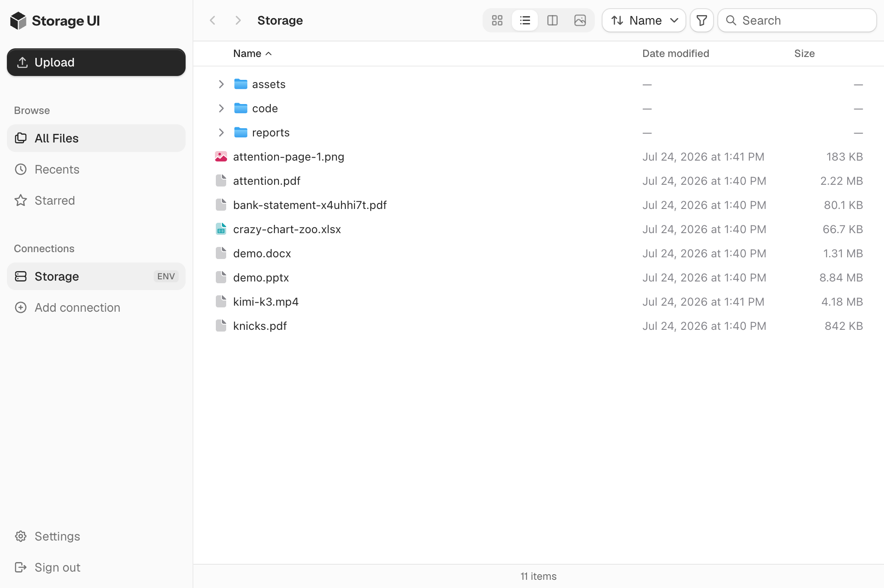Sort by the Name column header
Viewport: 884px width, 588px height.
[253, 54]
